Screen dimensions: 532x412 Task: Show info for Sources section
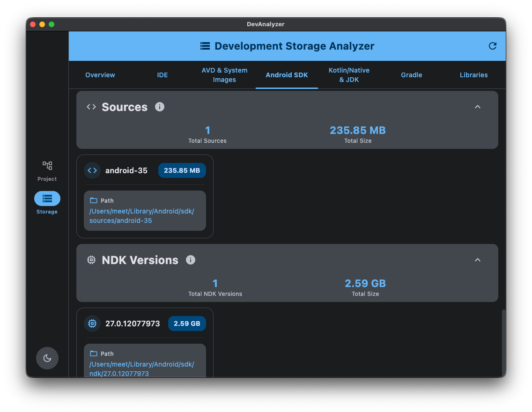160,107
